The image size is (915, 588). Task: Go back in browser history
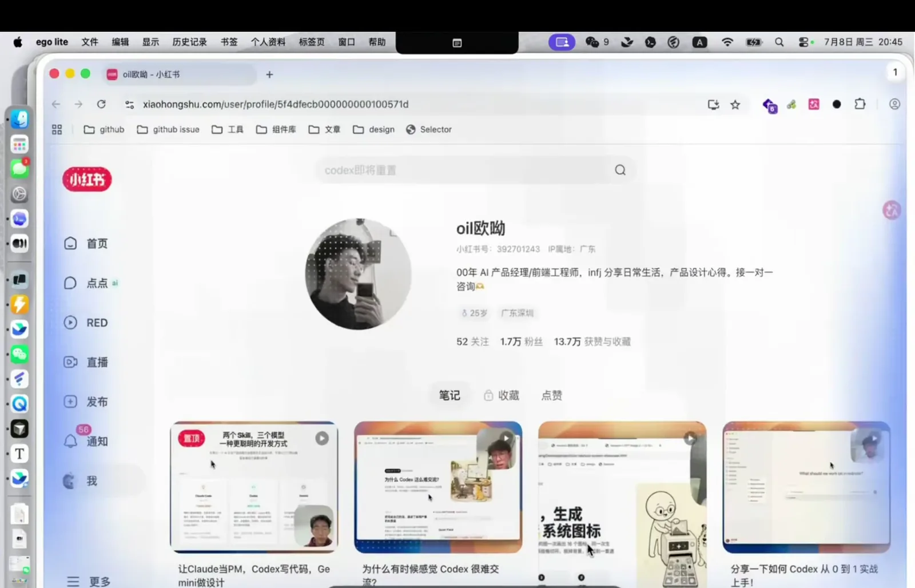point(56,104)
